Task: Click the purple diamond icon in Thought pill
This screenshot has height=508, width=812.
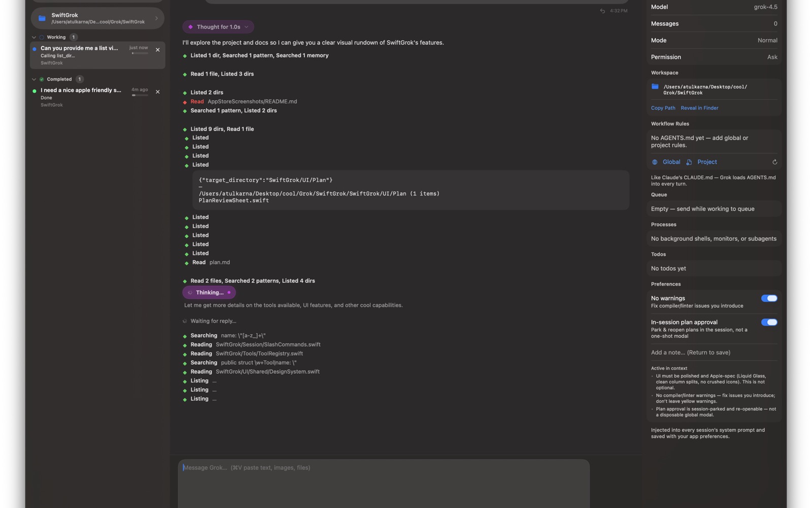Action: [x=190, y=27]
